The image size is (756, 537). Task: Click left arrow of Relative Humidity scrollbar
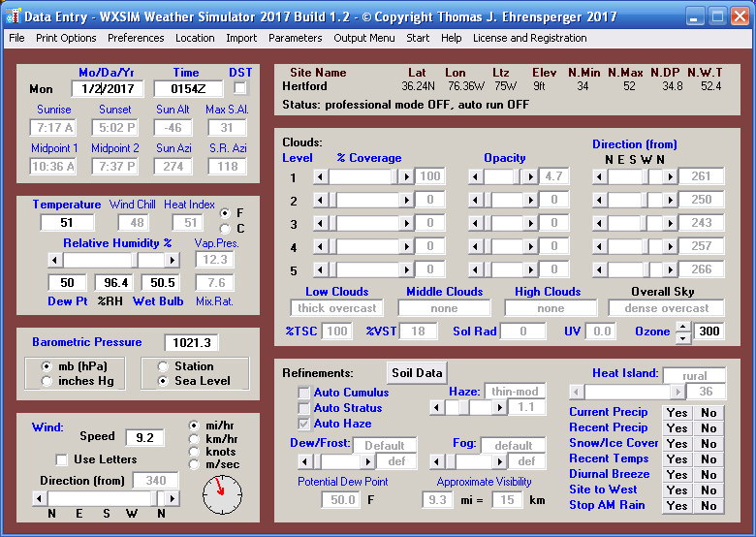tap(55, 260)
